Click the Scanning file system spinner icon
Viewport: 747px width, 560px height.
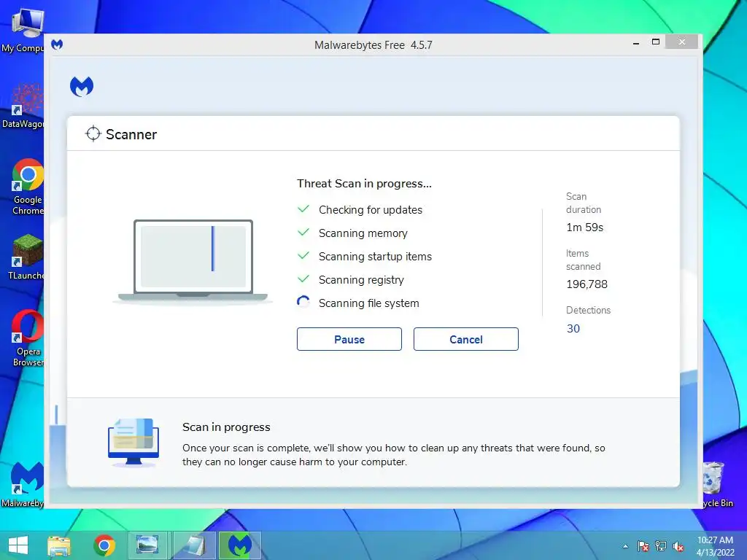tap(303, 303)
